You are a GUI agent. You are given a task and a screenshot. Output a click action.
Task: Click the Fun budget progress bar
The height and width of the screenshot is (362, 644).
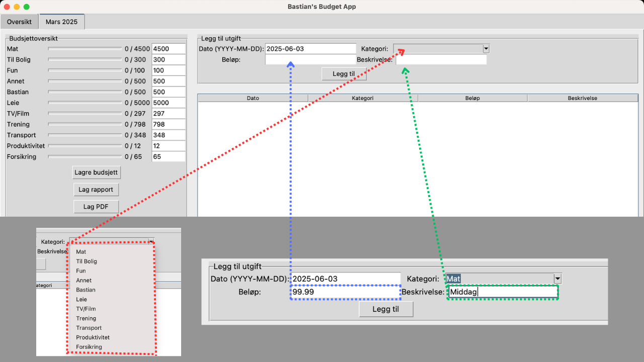click(x=85, y=70)
